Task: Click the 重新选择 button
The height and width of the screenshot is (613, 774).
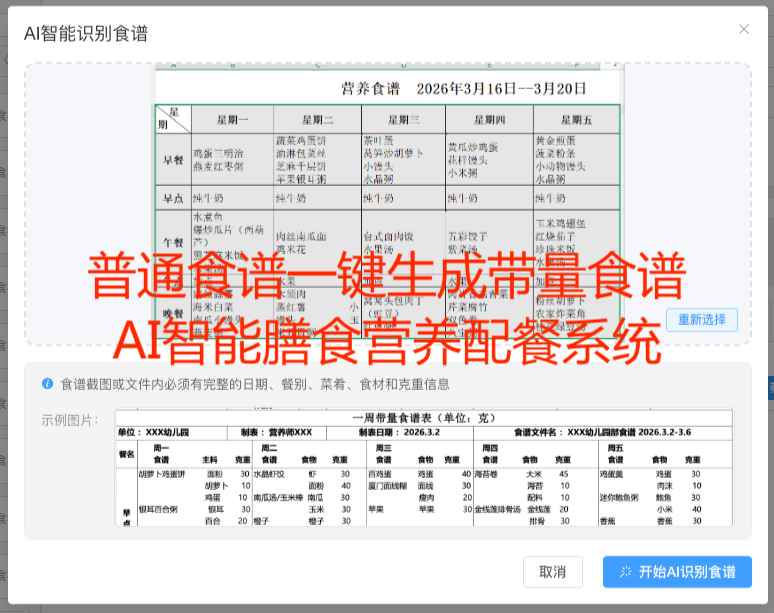Action: point(701,320)
